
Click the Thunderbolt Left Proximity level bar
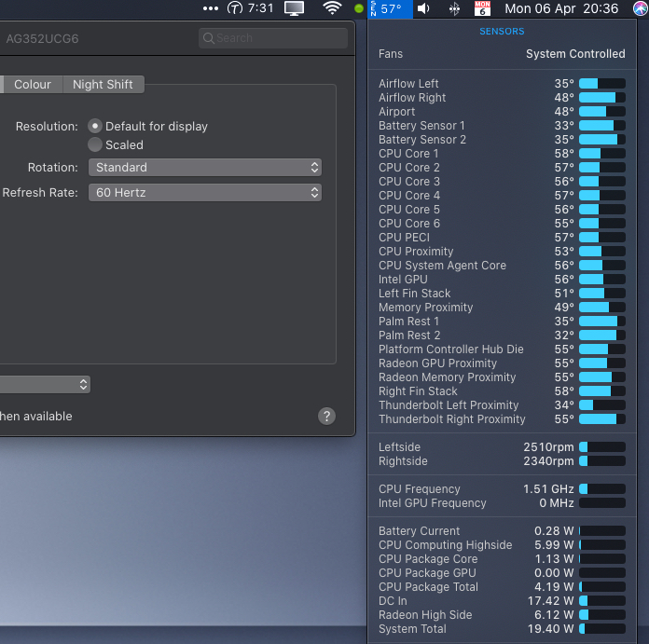point(602,404)
